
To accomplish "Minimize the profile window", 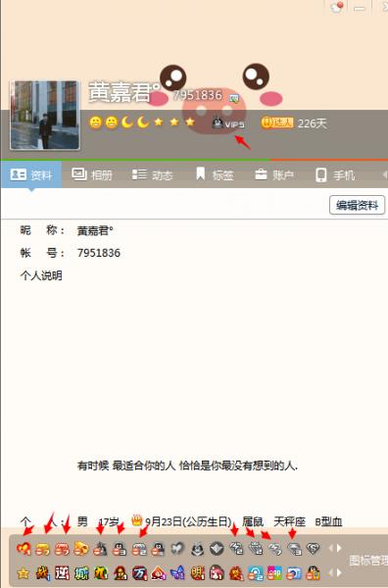I will pyautogui.click(x=360, y=8).
